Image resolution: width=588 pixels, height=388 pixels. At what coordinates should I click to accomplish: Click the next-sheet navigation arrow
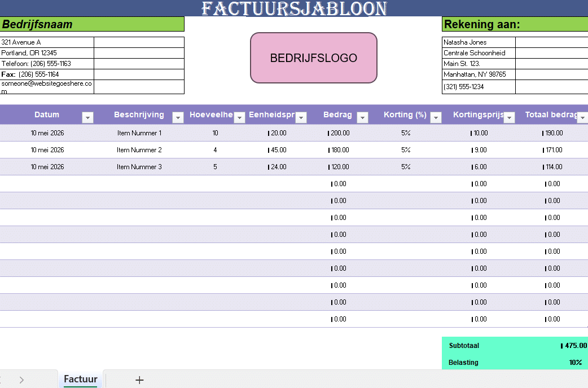tap(21, 380)
